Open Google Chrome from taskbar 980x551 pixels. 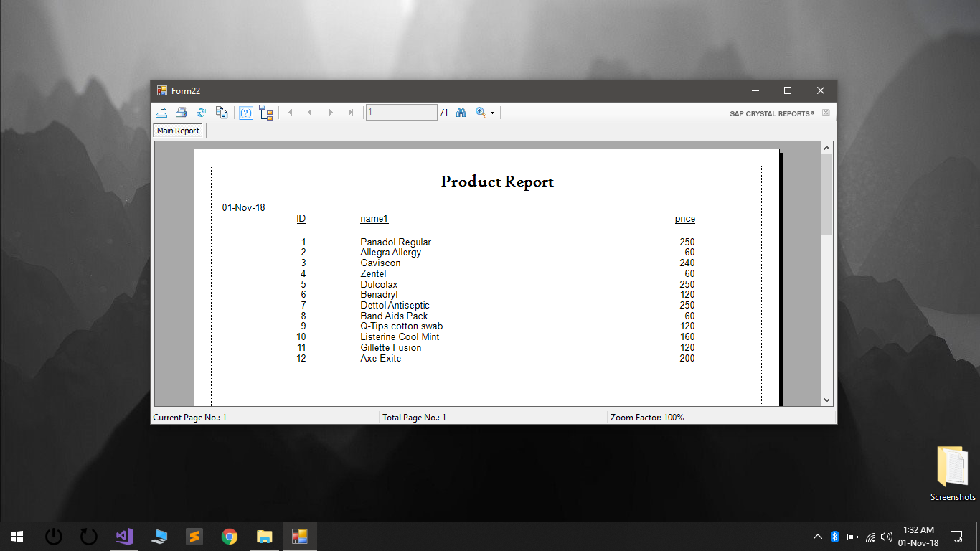[x=230, y=537]
